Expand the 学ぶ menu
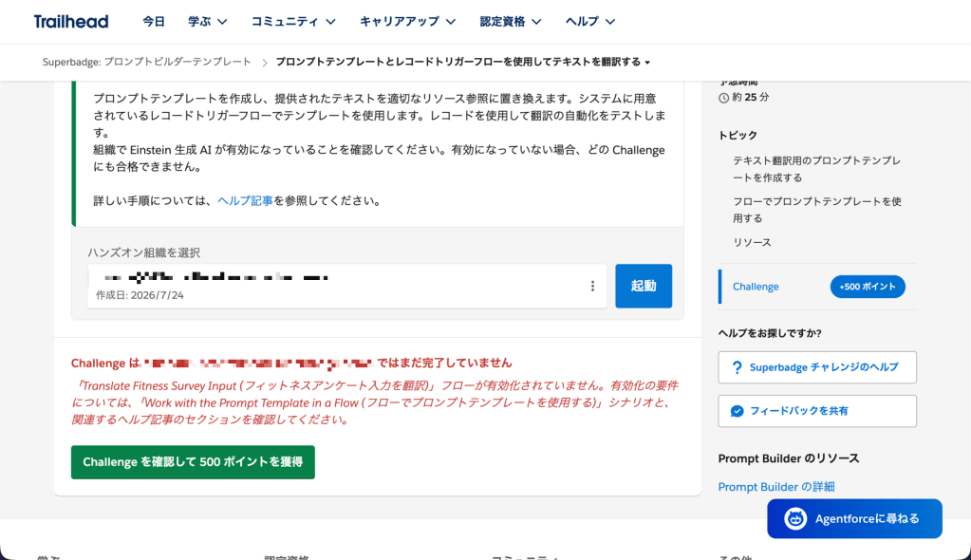This screenshot has height=560, width=971. (x=208, y=22)
